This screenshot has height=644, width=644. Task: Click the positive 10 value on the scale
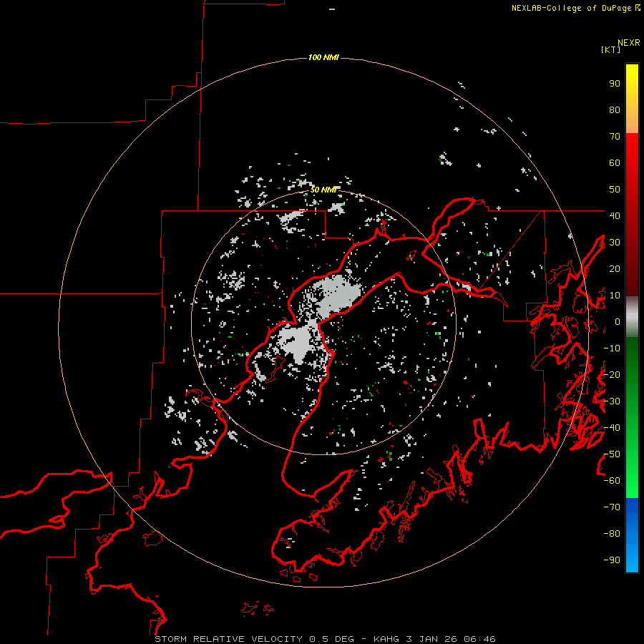tap(615, 296)
